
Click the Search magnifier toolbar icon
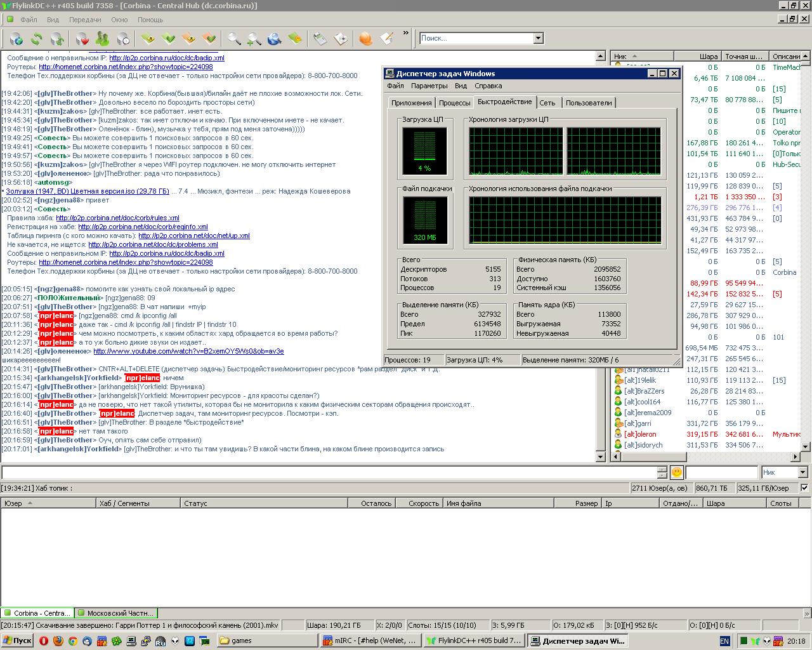coord(234,39)
